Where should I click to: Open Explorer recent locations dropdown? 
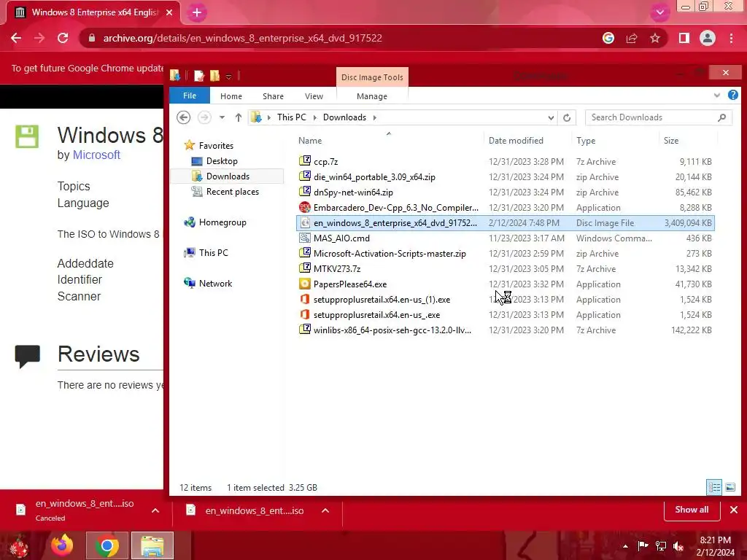(222, 117)
